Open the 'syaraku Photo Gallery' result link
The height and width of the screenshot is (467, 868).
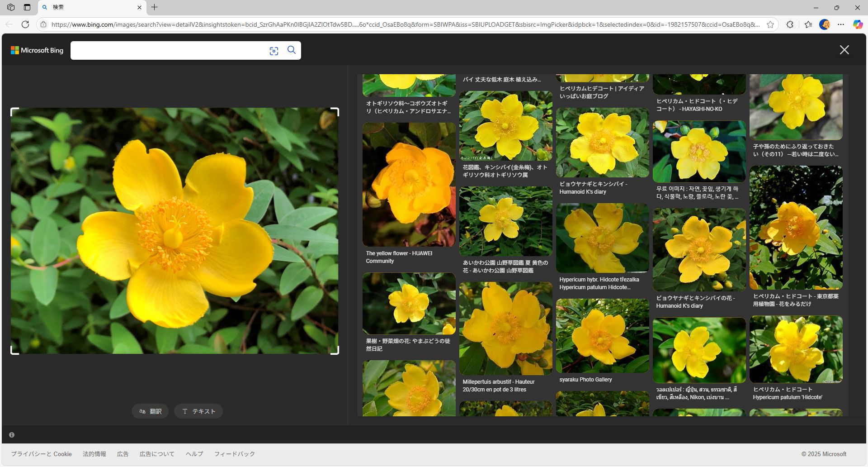pyautogui.click(x=585, y=380)
